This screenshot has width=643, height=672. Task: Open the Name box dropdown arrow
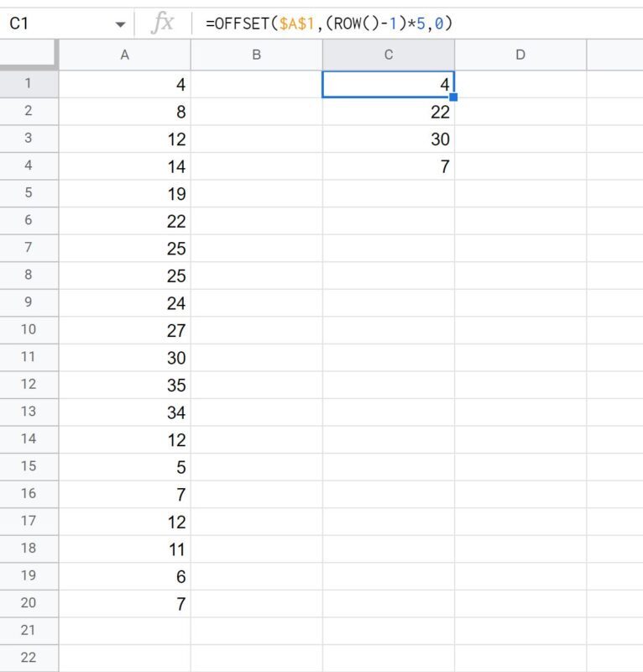(120, 24)
